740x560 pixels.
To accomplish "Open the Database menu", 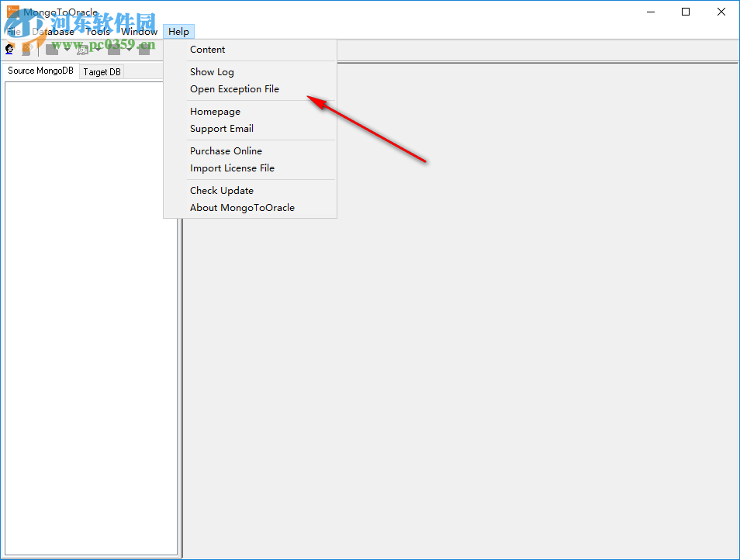I will click(54, 32).
